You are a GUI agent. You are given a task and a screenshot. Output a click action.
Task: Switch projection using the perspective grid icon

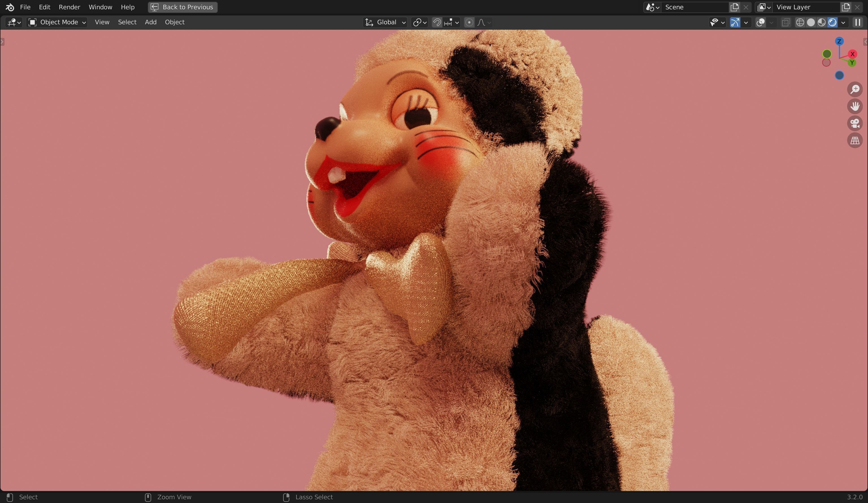pyautogui.click(x=855, y=140)
